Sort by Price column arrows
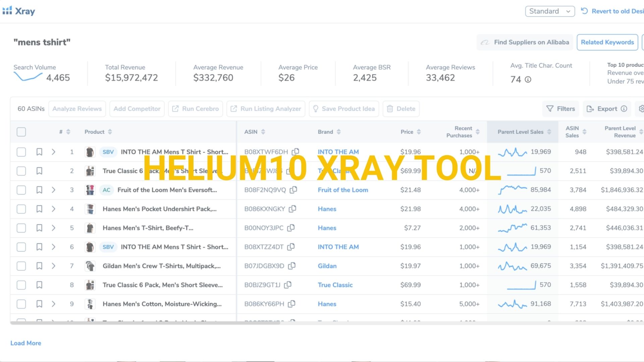Viewport: 644px width, 362px height. 419,132
